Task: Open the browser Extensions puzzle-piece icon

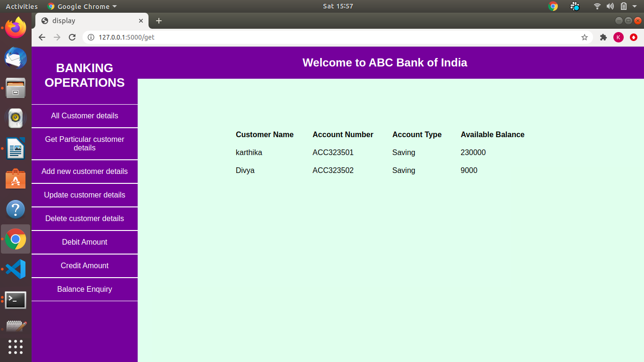Action: (x=603, y=37)
